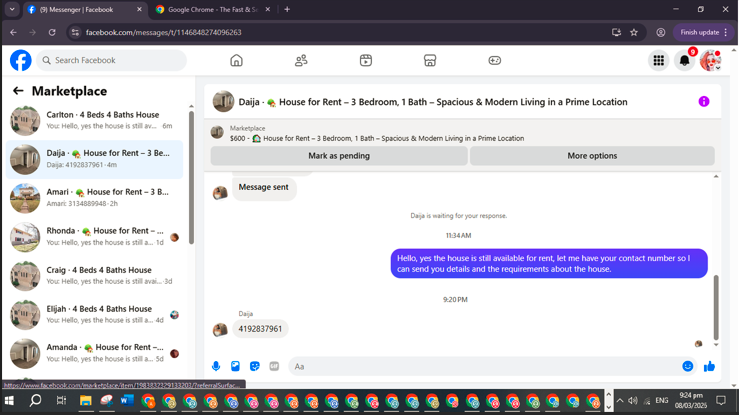739x415 pixels.
Task: Open the emoji picker in message box
Action: click(688, 366)
